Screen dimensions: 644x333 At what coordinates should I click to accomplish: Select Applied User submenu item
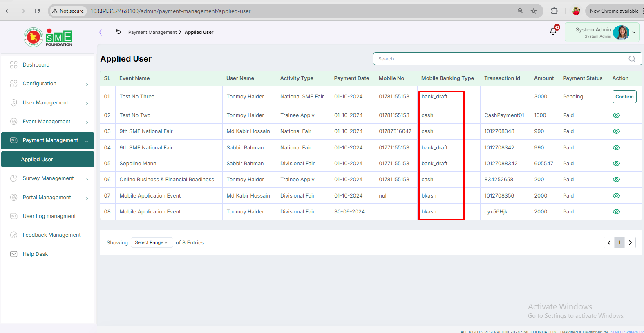[x=47, y=159]
